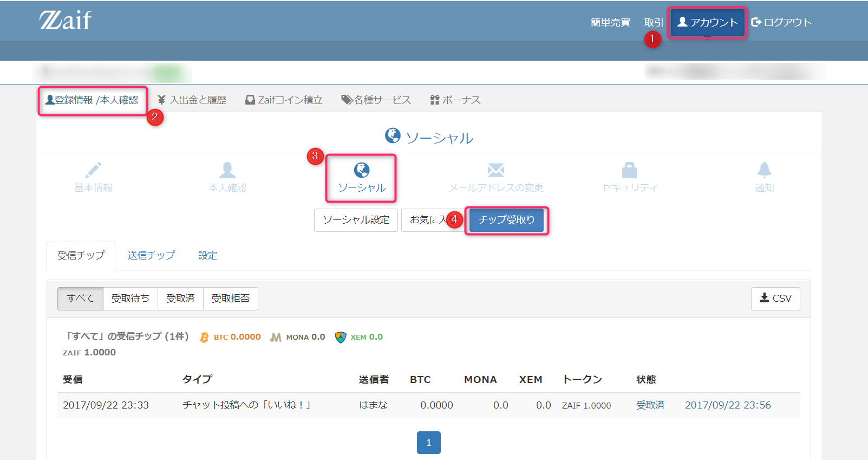Select 受取済 filter
Screen dimensions: 868x460
pos(180,299)
